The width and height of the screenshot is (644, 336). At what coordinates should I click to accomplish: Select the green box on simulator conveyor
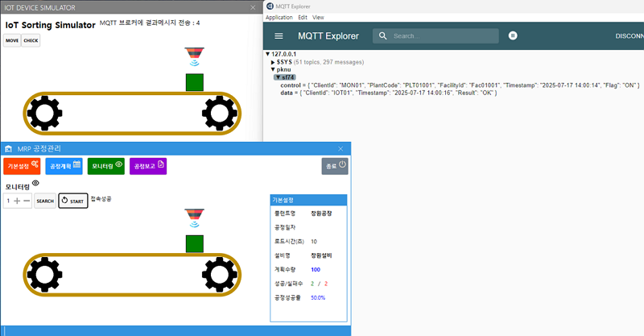pos(195,82)
